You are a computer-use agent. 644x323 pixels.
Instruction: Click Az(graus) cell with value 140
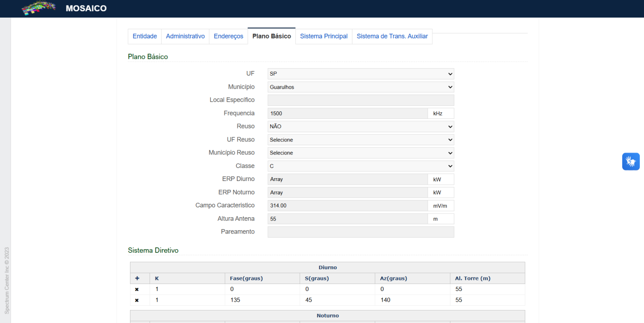point(412,300)
